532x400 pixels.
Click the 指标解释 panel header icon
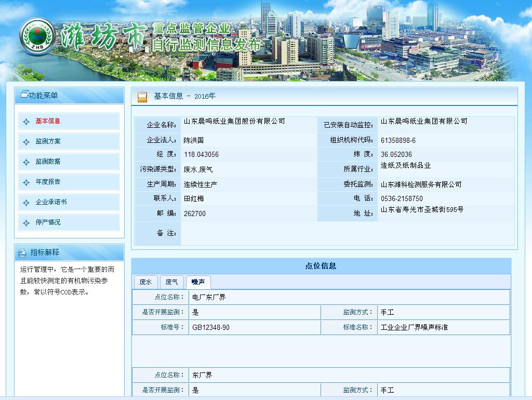coord(22,253)
